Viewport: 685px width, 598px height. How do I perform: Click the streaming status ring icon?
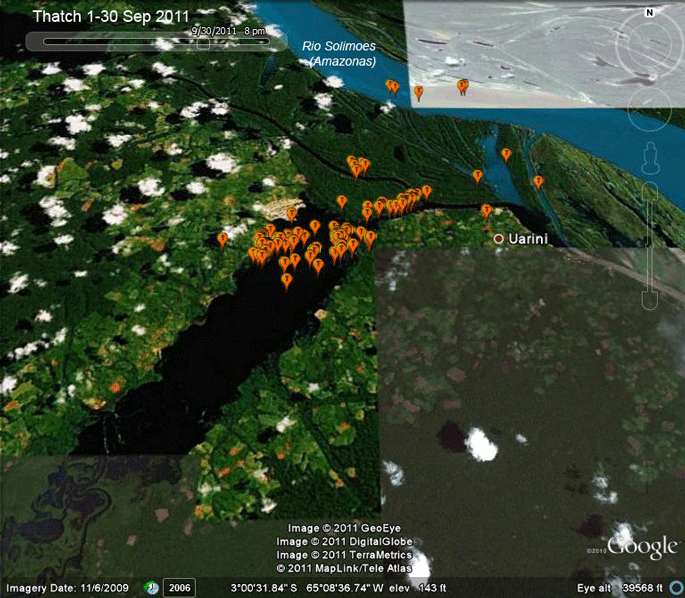pos(678,588)
